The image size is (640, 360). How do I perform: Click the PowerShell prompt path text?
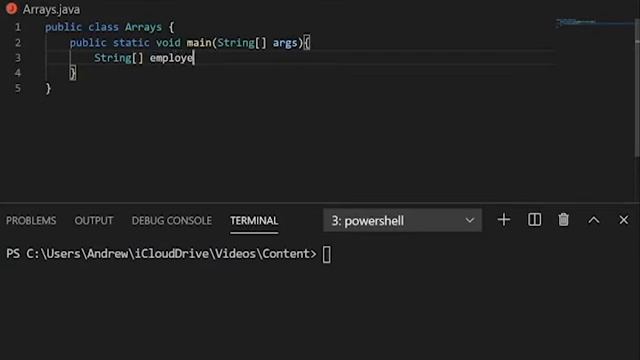tap(161, 254)
